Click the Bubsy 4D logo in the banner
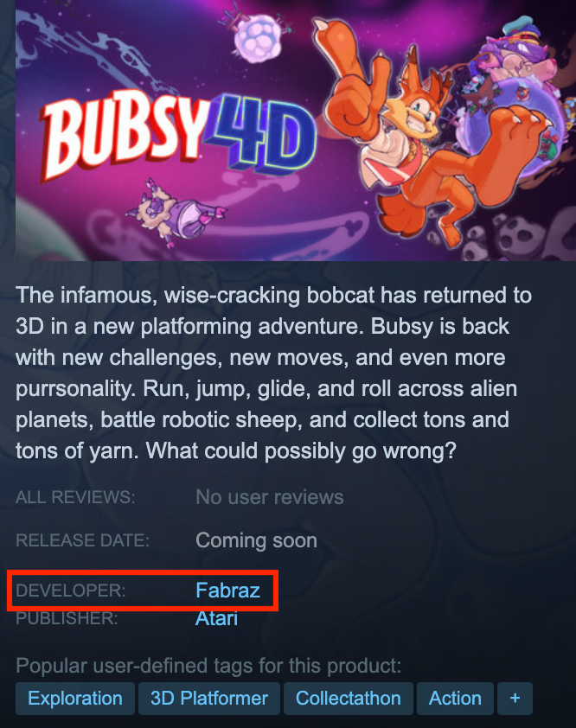Image resolution: width=576 pixels, height=728 pixels. click(179, 135)
